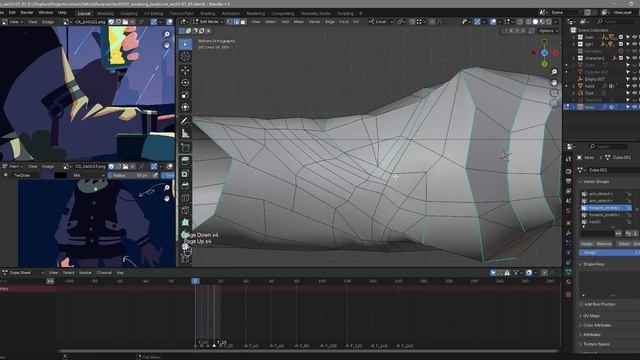Screen dimensions: 640x360
Task: Open the Vertex menu in viewport header
Action: (314, 22)
